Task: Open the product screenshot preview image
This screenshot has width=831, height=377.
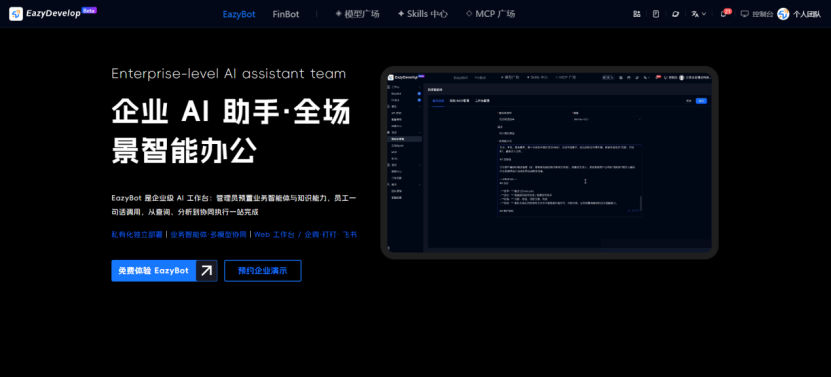Action: tap(550, 163)
